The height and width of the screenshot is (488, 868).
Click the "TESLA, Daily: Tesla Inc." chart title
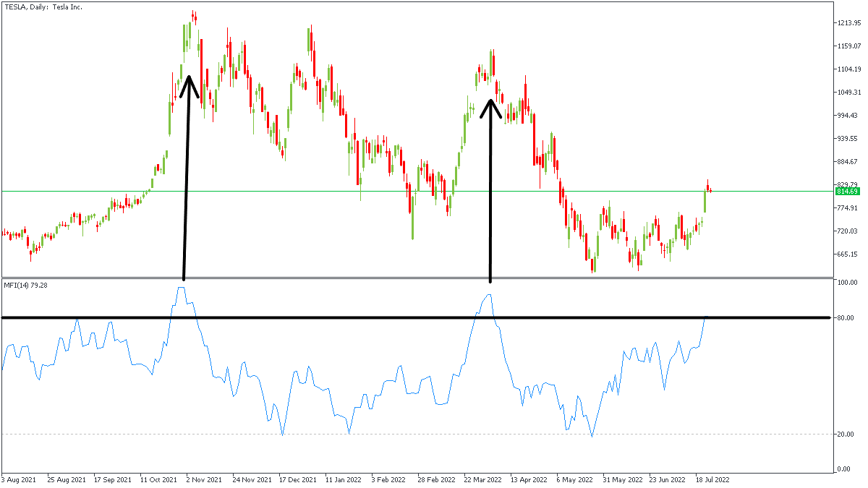click(43, 7)
